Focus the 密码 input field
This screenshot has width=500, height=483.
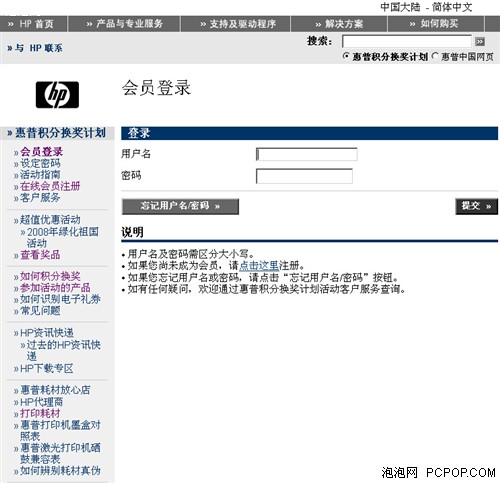[304, 176]
